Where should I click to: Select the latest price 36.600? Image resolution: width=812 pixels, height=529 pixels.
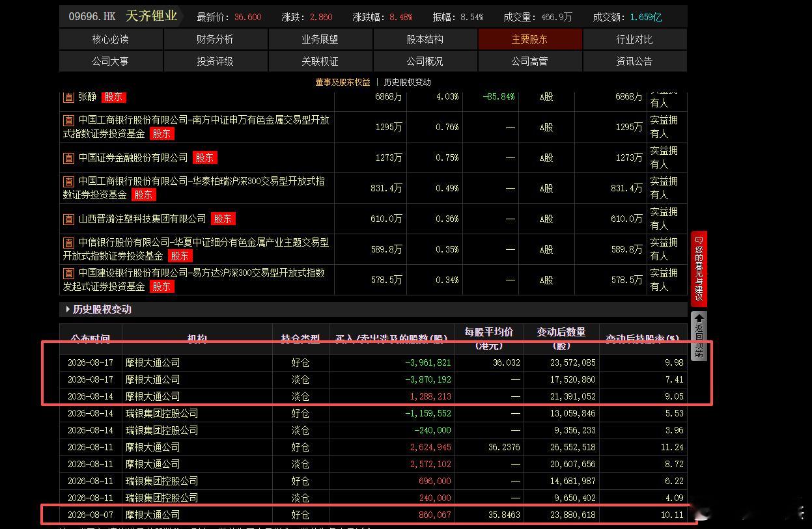pyautogui.click(x=247, y=18)
